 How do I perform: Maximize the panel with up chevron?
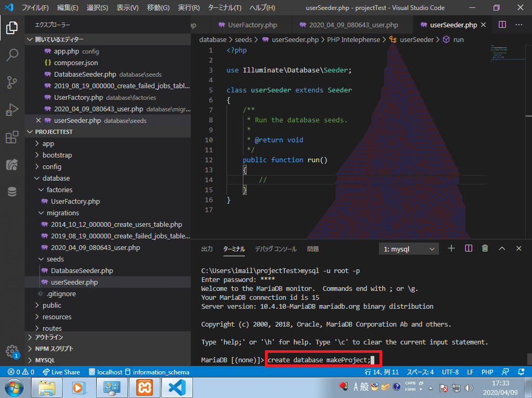tap(502, 248)
